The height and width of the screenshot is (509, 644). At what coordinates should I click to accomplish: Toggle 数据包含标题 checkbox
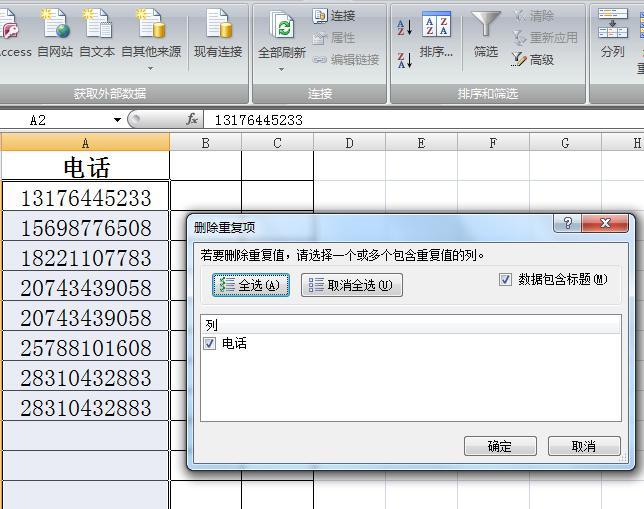point(505,280)
